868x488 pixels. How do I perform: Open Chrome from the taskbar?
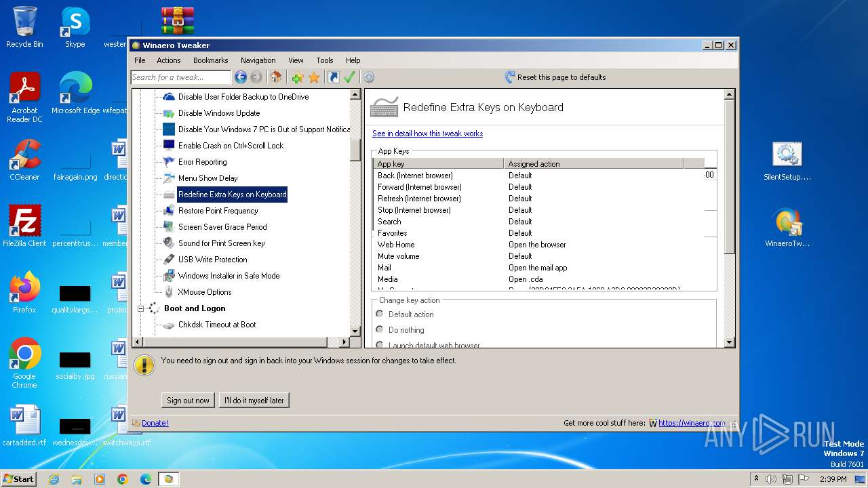coord(123,479)
